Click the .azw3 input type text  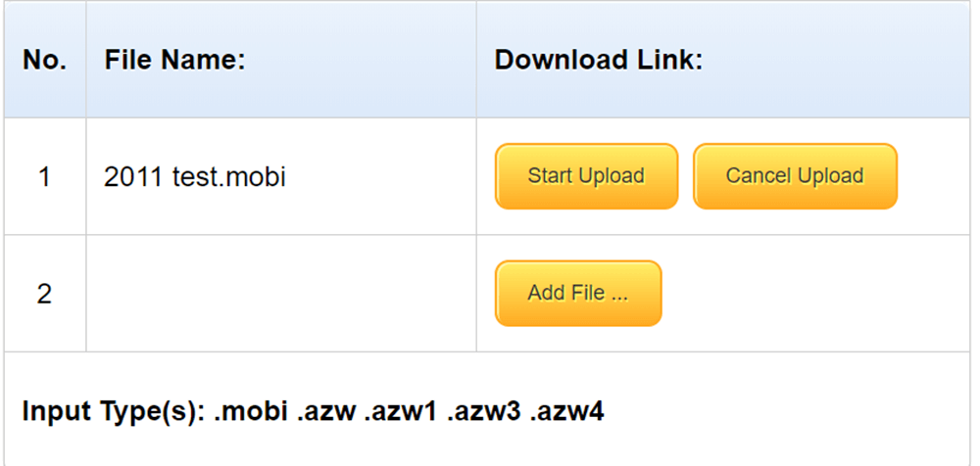click(484, 410)
